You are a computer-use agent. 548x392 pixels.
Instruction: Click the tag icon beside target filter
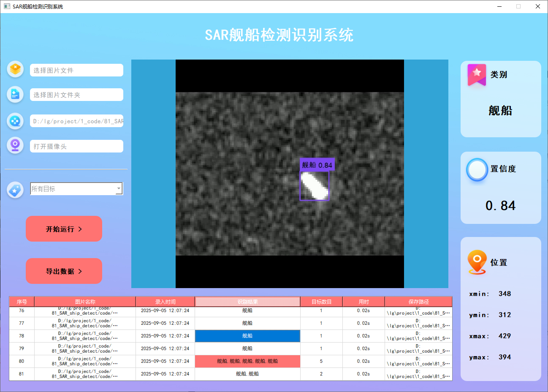click(15, 190)
